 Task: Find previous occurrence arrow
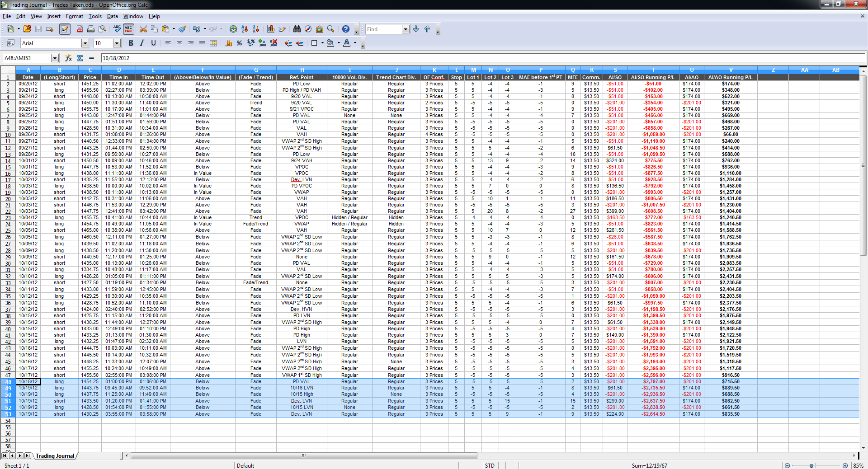pos(427,29)
